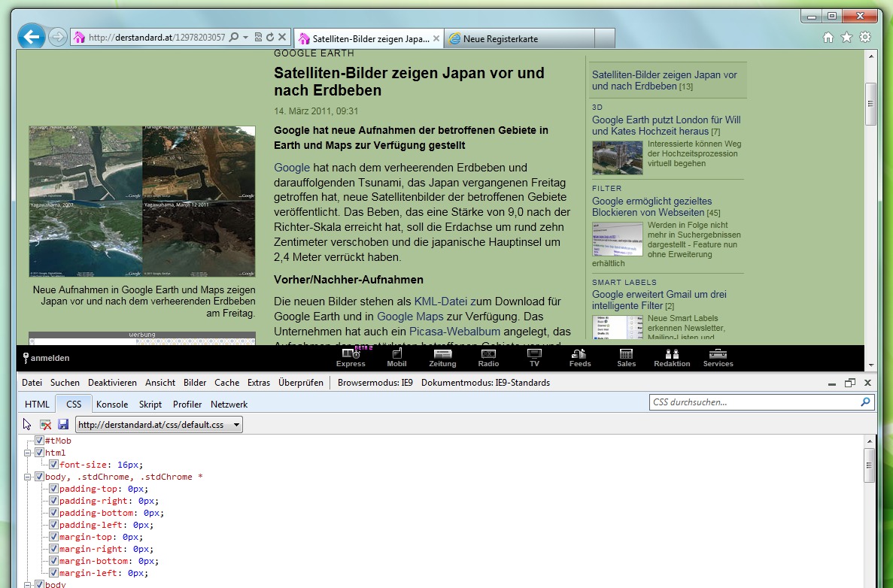Screen dimensions: 893x588
Task: Disable the padding-bottom property checkbox
Action: click(53, 512)
